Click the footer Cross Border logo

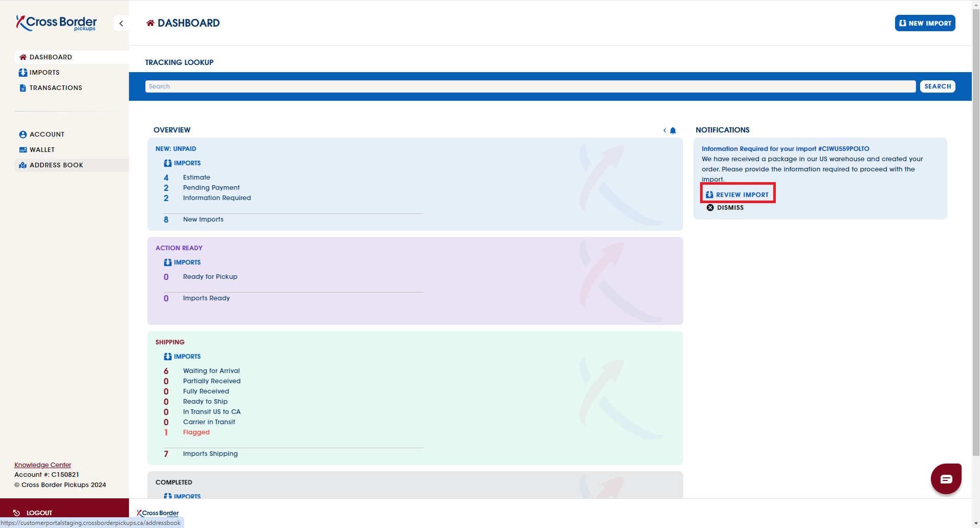pos(158,513)
